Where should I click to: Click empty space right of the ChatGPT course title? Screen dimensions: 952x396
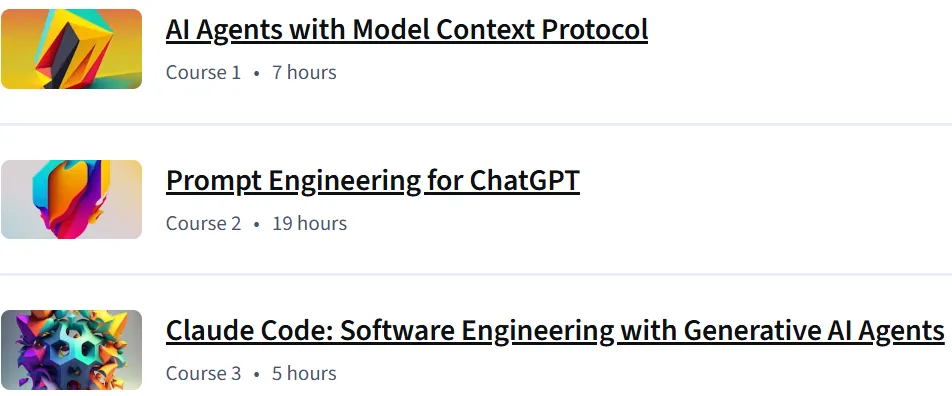[765, 181]
